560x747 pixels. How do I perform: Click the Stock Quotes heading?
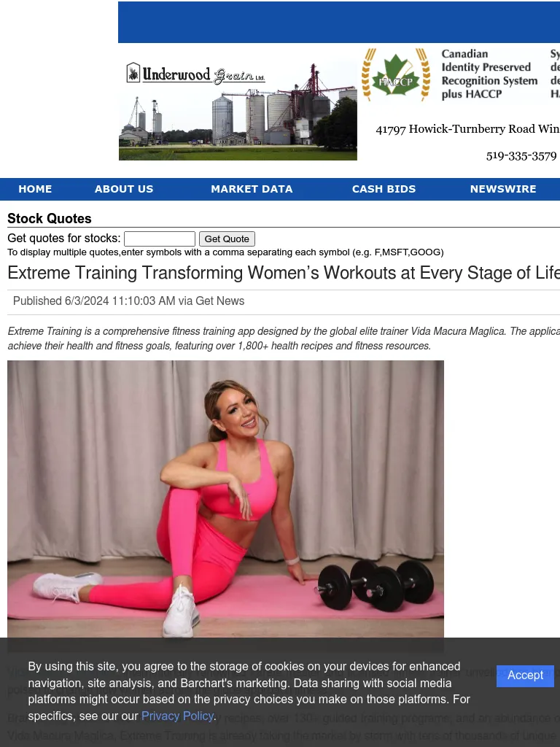point(50,219)
